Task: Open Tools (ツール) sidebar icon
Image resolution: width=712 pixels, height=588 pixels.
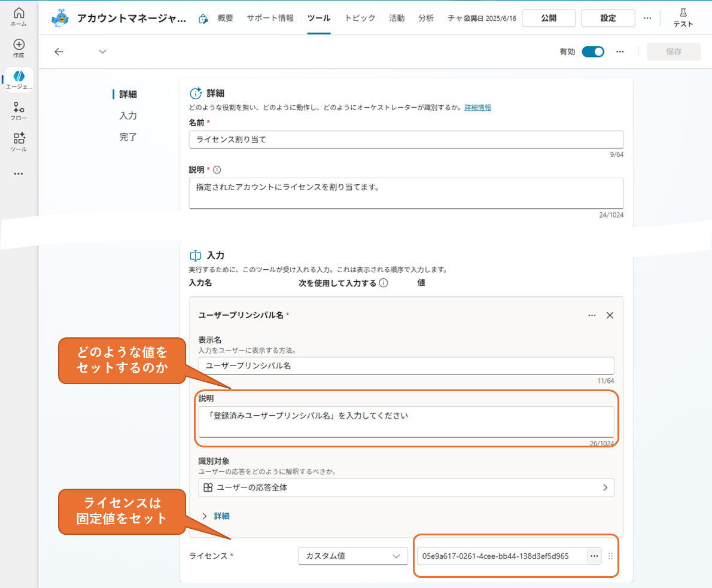Action: pyautogui.click(x=19, y=142)
